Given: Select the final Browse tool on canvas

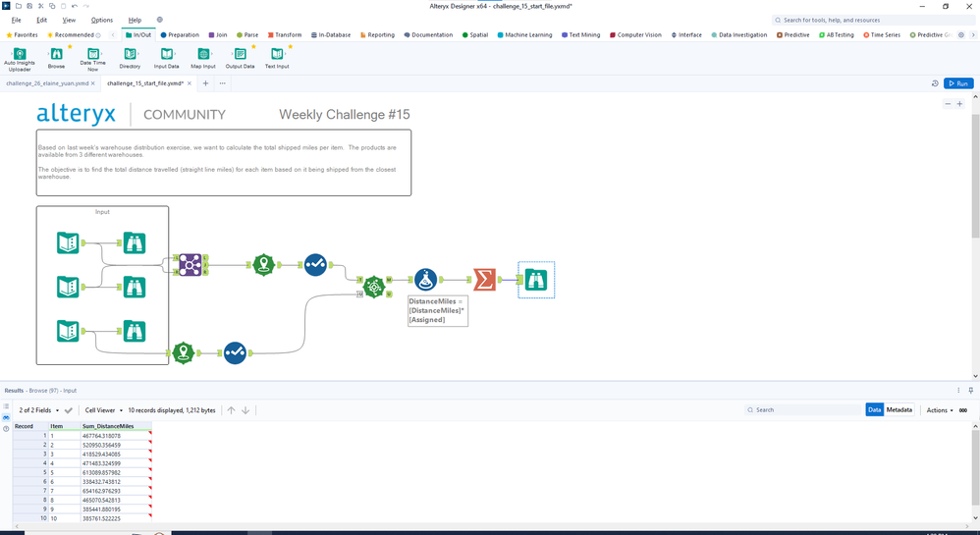Looking at the screenshot, I should [536, 280].
